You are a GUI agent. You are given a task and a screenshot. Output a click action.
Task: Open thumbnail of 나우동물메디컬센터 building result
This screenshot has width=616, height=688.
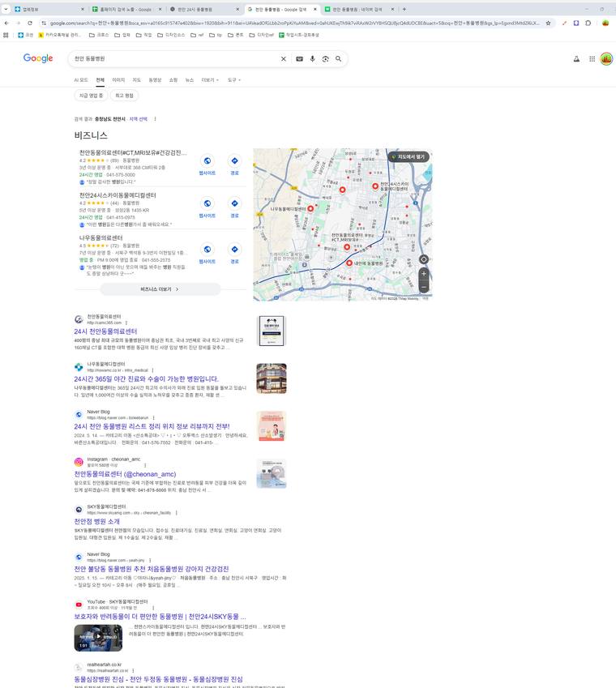point(272,378)
